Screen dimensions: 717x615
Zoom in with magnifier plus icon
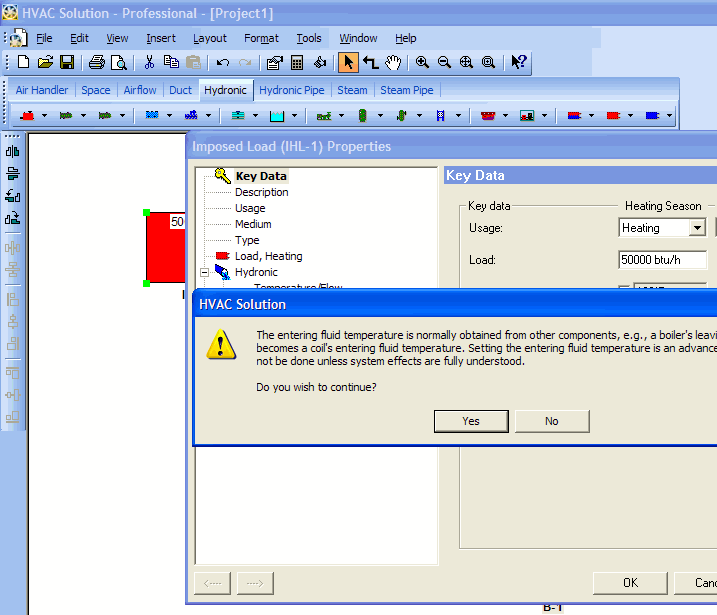(x=422, y=62)
